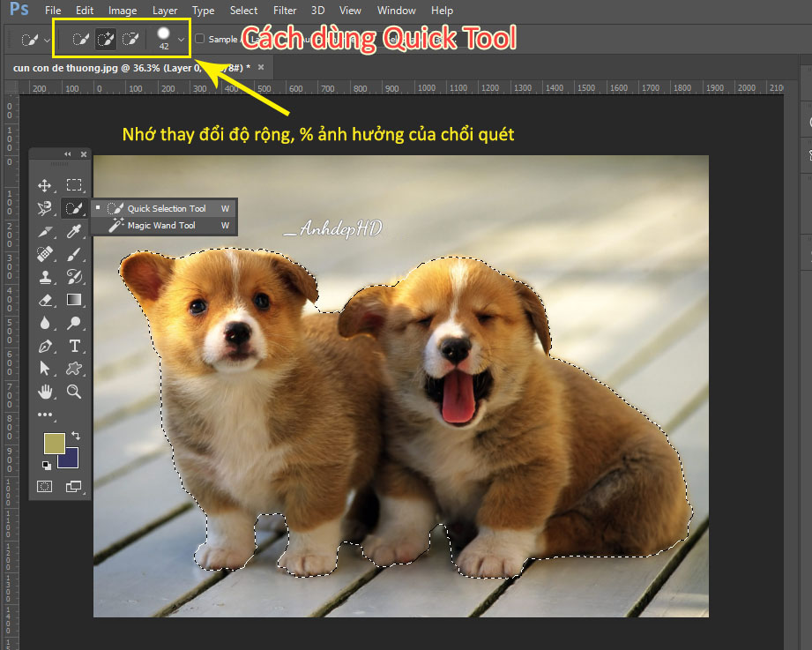Select the Horizontal Type tool
This screenshot has width=812, height=650.
74,346
